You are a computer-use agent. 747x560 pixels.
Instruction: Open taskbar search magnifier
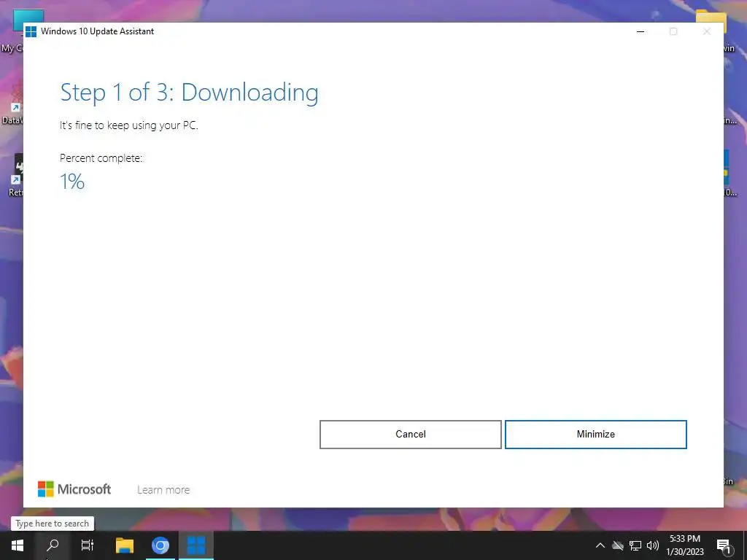(x=53, y=545)
